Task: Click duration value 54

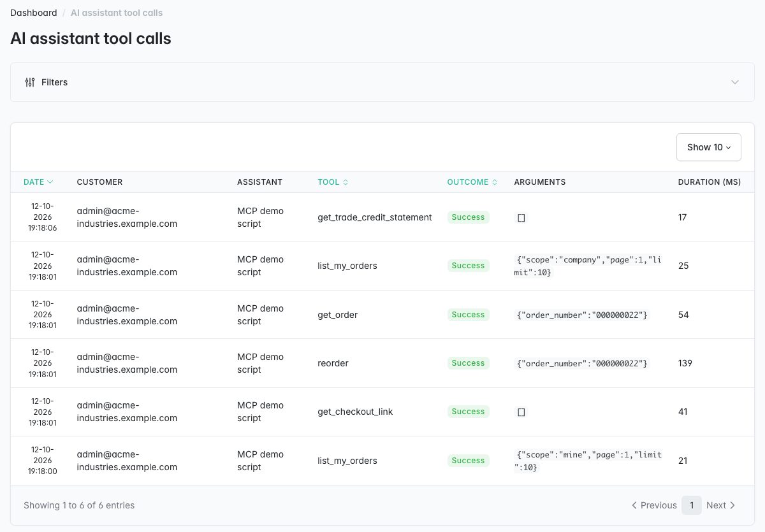Action: (683, 315)
